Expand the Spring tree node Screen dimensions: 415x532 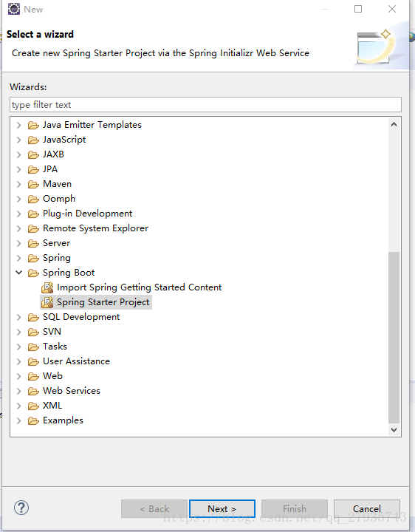point(19,258)
